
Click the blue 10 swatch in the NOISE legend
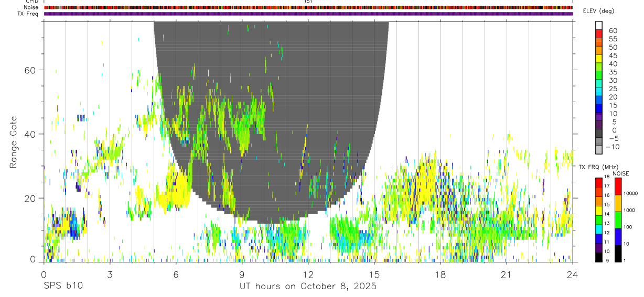pyautogui.click(x=618, y=237)
